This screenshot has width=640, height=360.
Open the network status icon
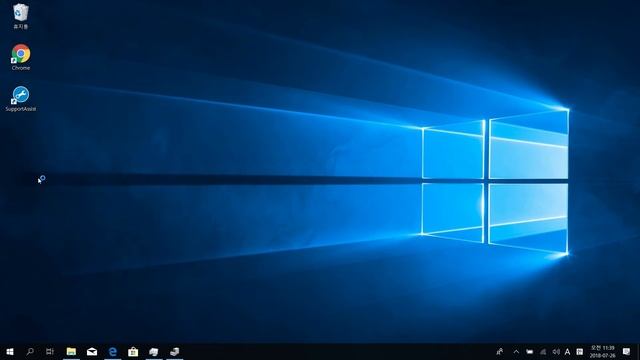tap(543, 351)
